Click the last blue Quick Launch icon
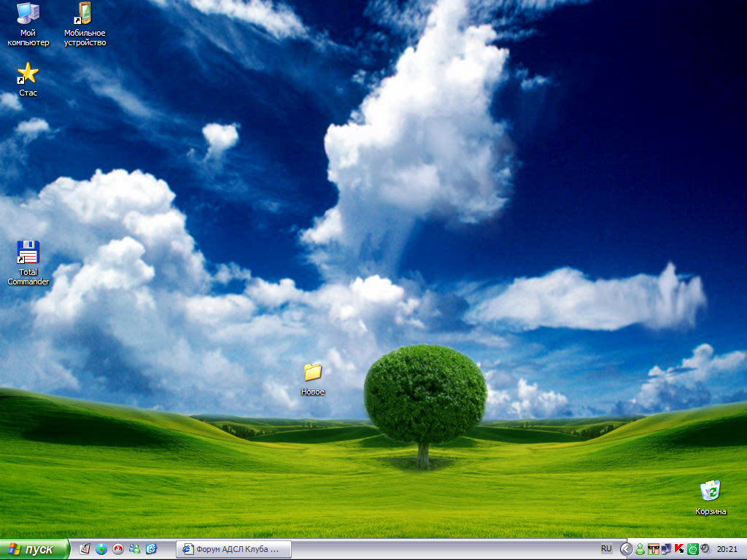The width and height of the screenshot is (747, 560). click(x=152, y=549)
